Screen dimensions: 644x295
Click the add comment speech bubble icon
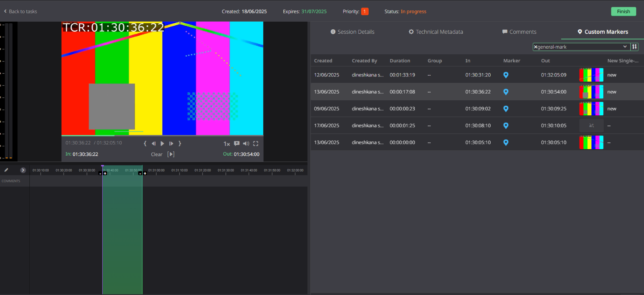click(x=237, y=143)
